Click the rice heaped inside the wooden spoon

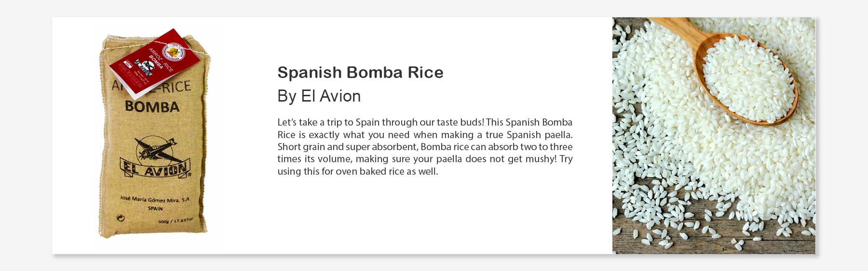[x=747, y=79]
